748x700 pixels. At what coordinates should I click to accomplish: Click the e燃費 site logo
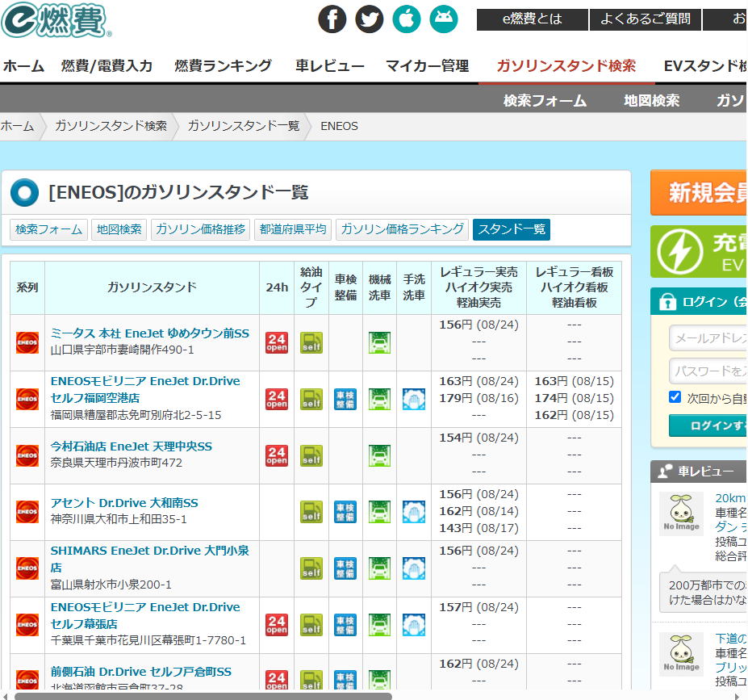56,20
